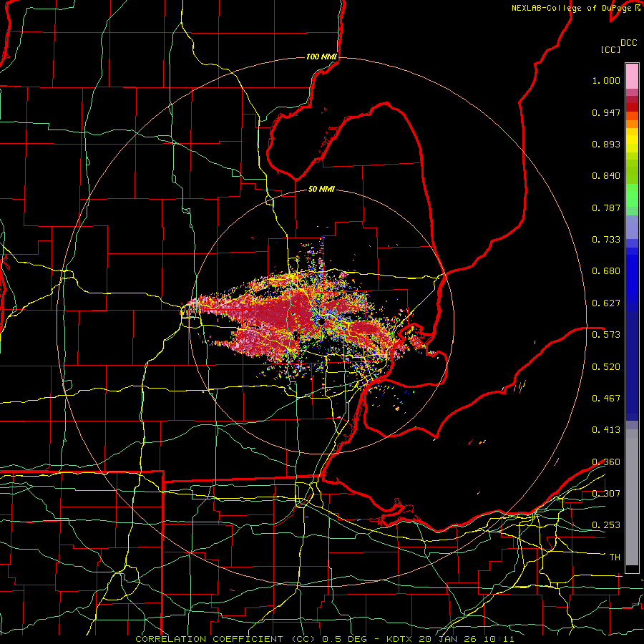Click the 100 NMI range ring label
This screenshot has height=644, width=644.
click(321, 57)
